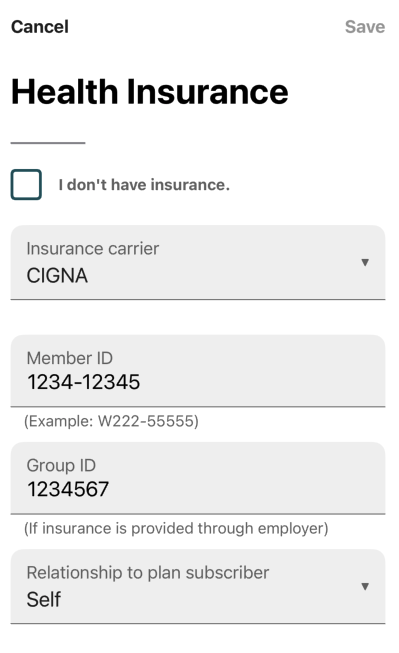Focus the Group ID input field
Viewport: 399px width, 653px height.
[x=198, y=478]
